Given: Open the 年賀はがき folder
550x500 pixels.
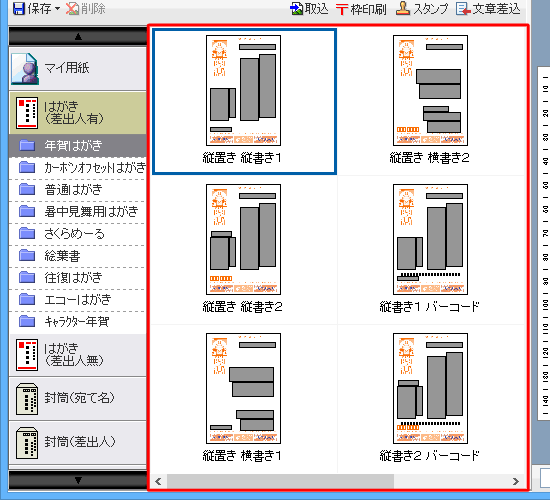Looking at the screenshot, I should [x=78, y=145].
